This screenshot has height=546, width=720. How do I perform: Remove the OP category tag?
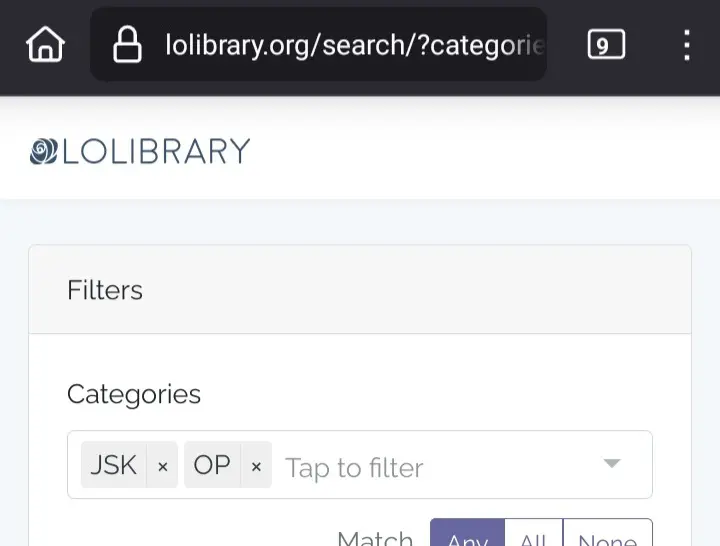[x=256, y=465]
